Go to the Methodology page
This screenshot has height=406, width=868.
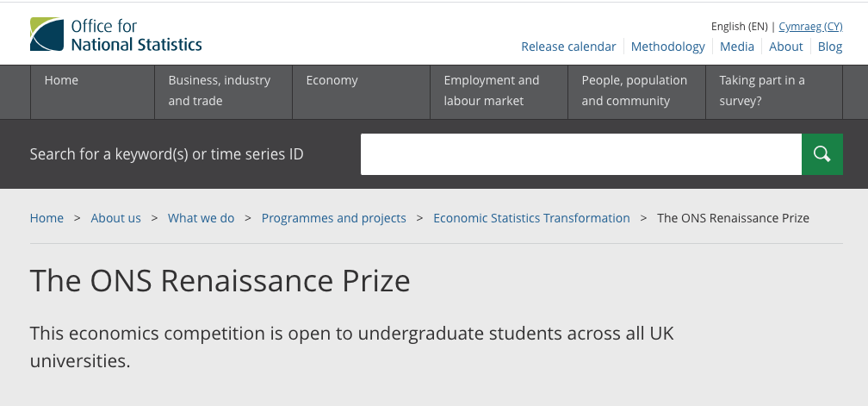pos(668,47)
